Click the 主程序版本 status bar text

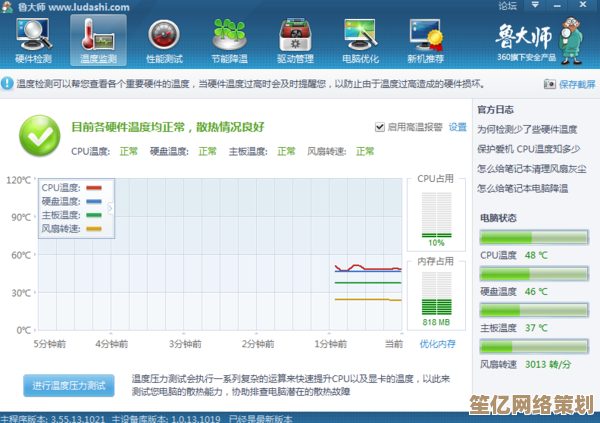[53, 418]
